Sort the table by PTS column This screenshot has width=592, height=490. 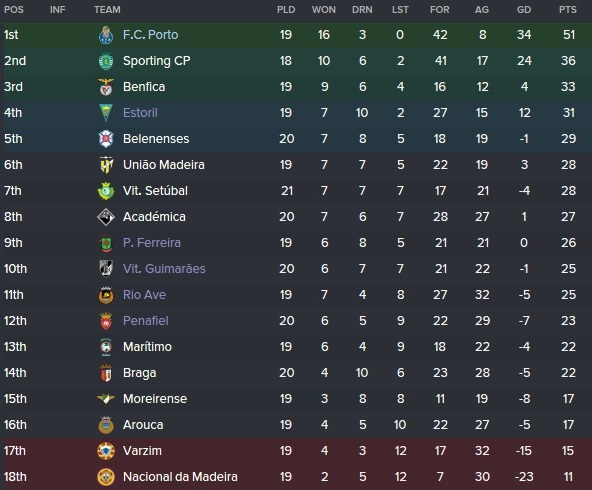point(568,10)
